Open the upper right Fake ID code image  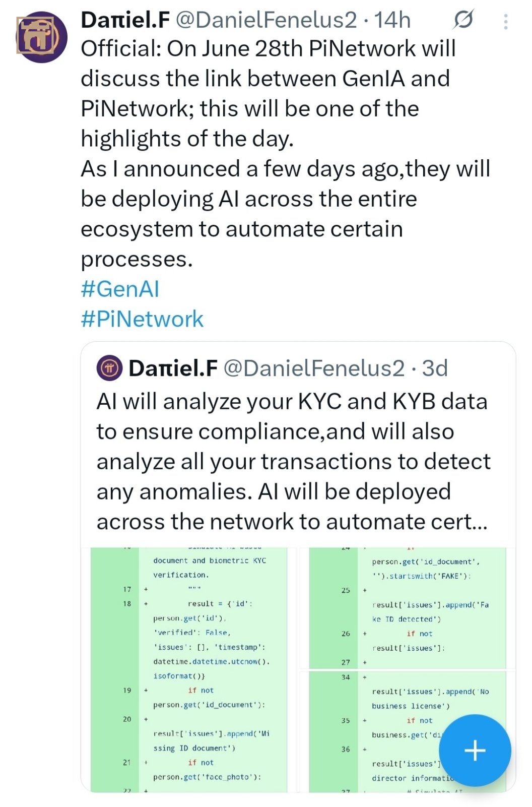coord(407,608)
